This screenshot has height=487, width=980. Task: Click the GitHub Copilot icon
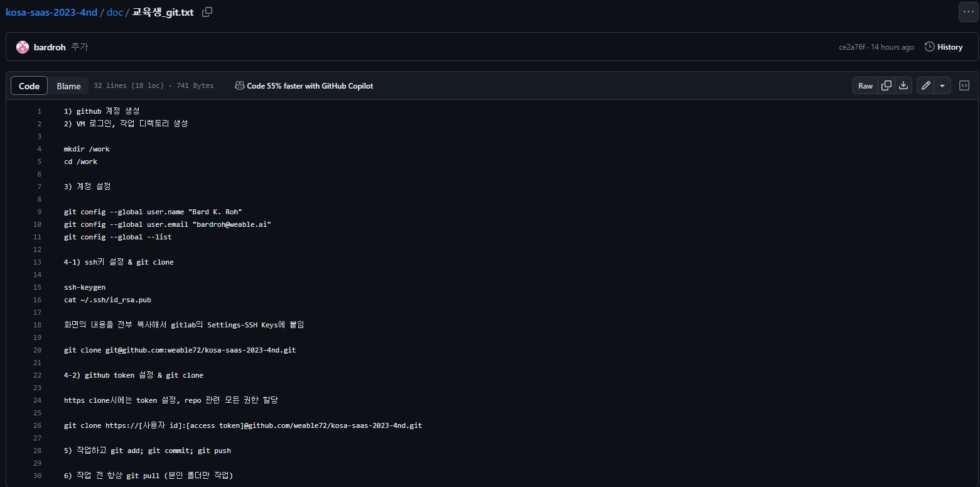(239, 86)
